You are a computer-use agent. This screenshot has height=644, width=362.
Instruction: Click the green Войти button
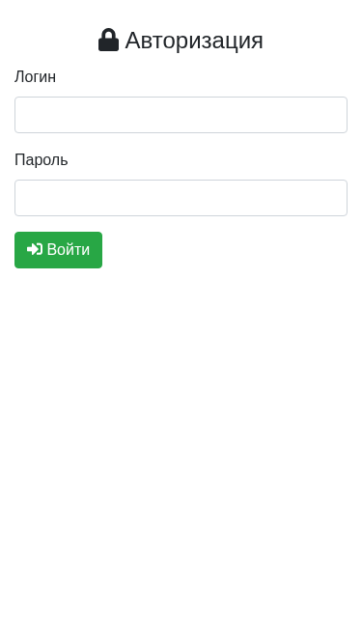(x=58, y=250)
